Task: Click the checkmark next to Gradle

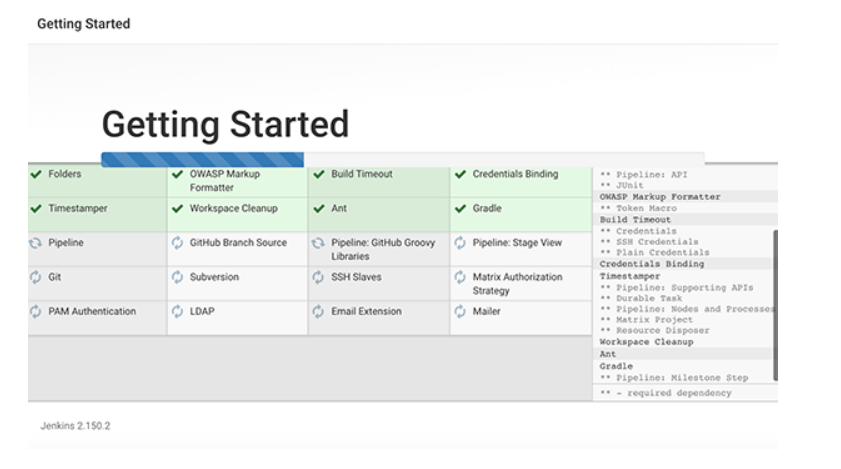Action: pos(461,209)
